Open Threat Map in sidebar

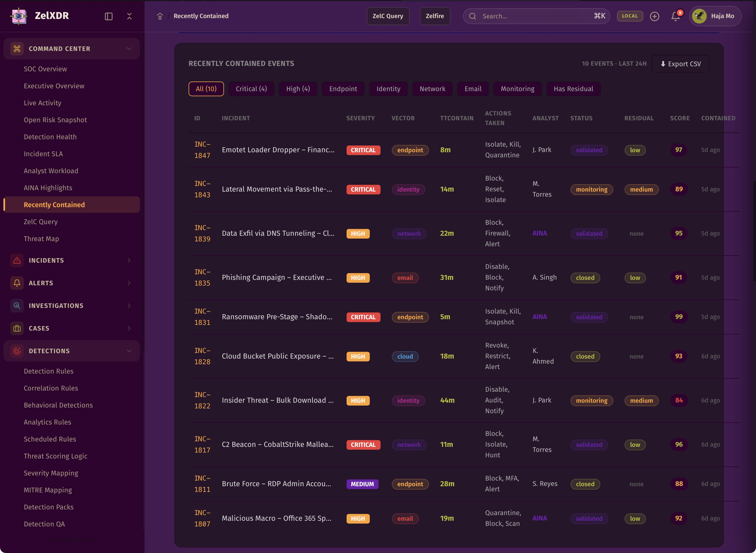41,239
